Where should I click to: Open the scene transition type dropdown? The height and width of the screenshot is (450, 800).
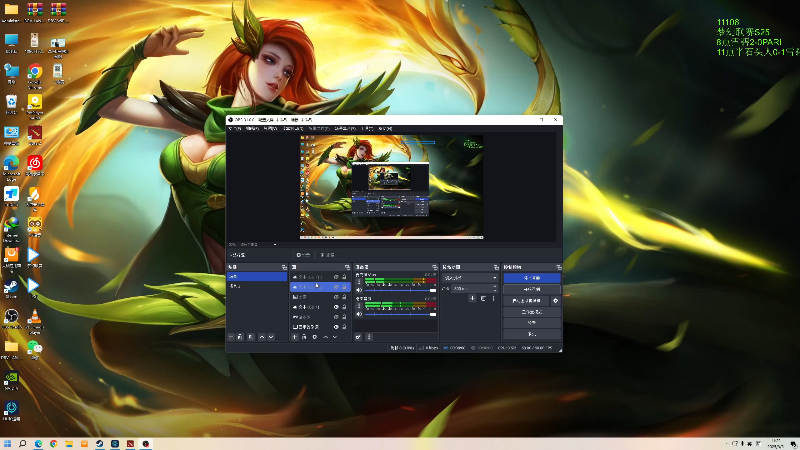click(x=470, y=278)
